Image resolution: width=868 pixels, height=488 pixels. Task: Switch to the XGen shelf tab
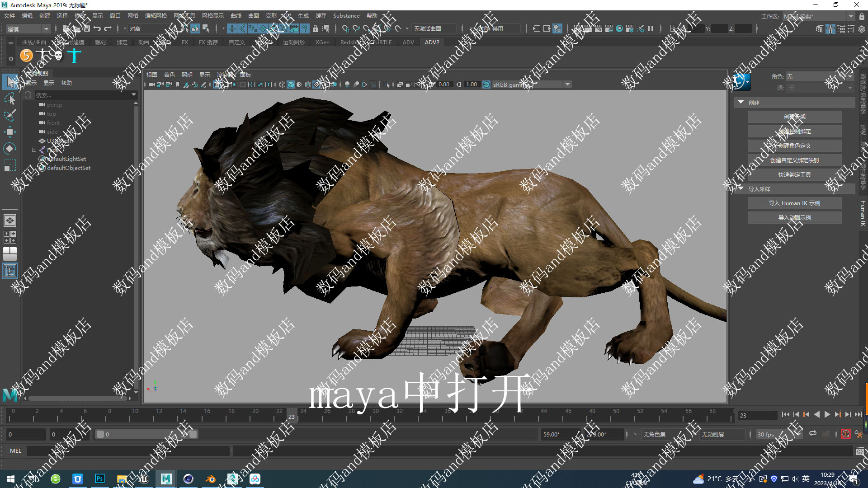click(322, 42)
